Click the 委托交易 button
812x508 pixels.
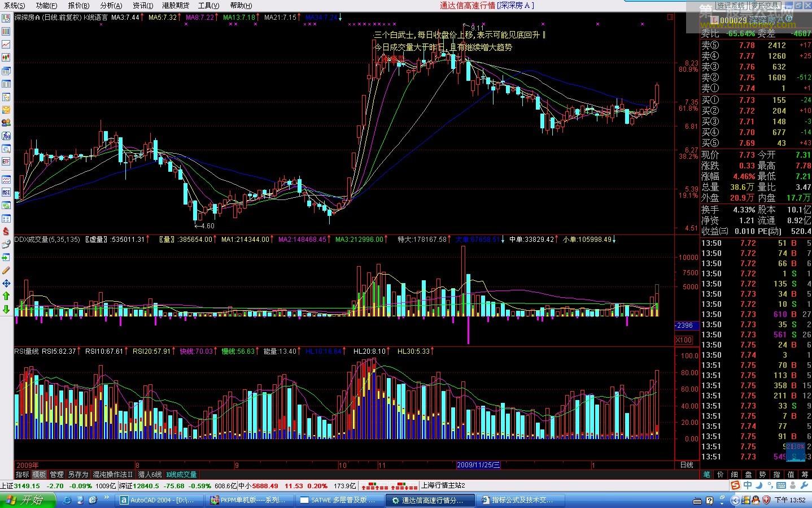[x=765, y=5]
